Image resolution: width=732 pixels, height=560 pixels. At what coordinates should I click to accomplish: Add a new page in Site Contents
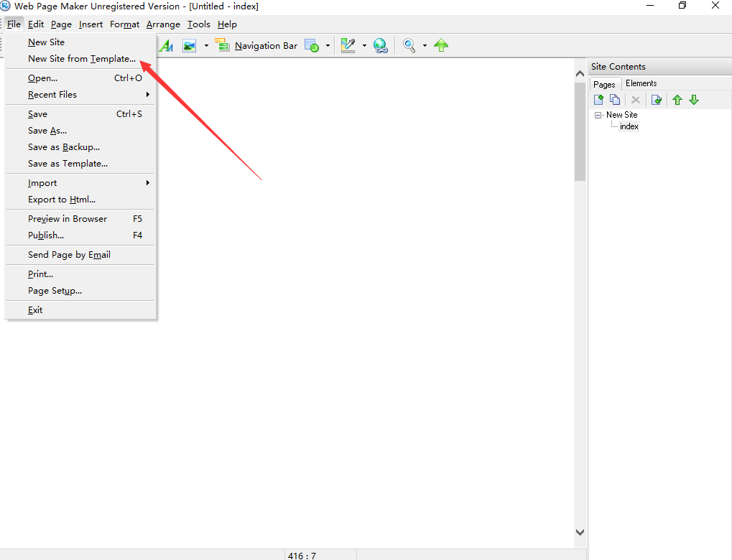[x=598, y=99]
